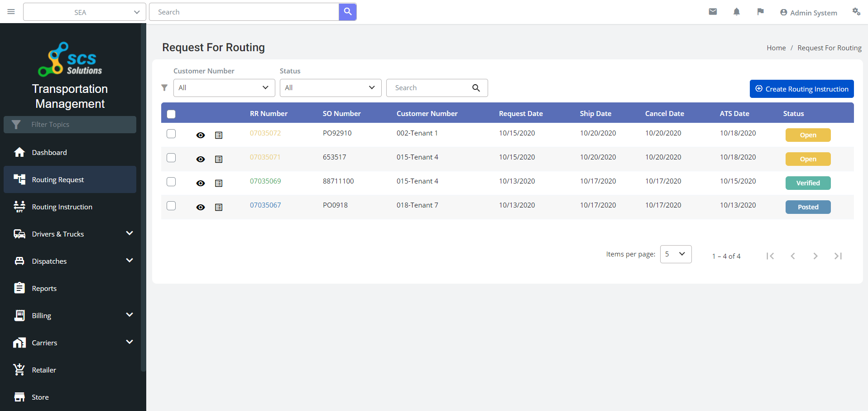868x411 pixels.
Task: Open the SEA location dropdown
Action: pos(84,12)
